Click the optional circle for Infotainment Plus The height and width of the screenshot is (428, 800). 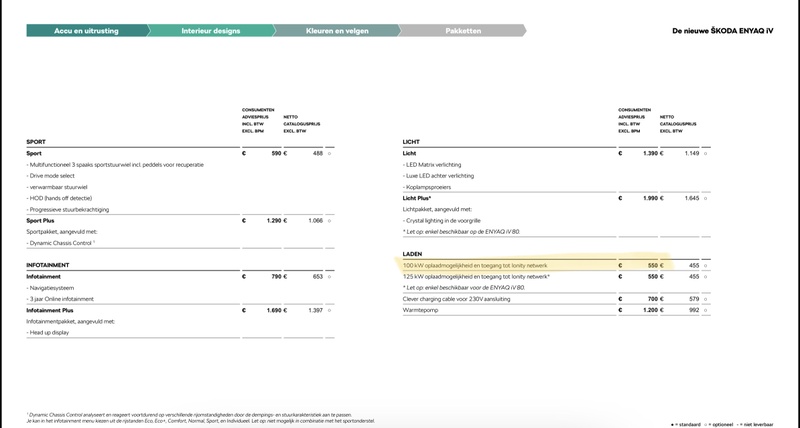point(330,310)
